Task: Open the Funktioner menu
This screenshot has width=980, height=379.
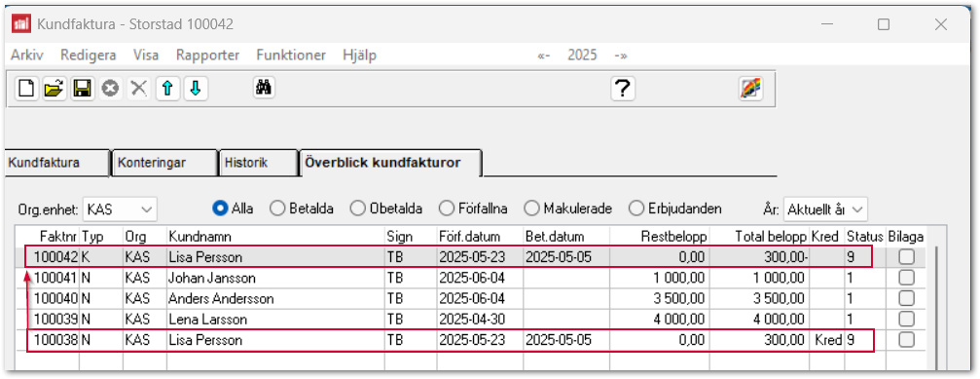Action: tap(291, 55)
